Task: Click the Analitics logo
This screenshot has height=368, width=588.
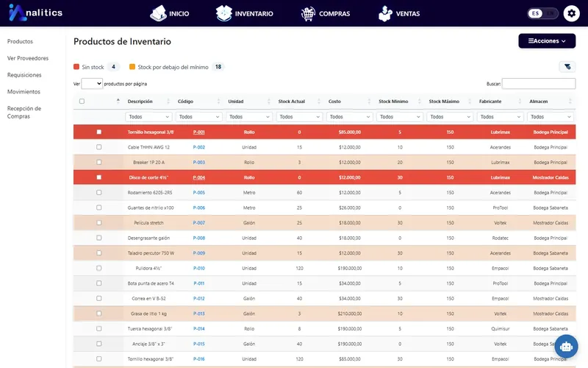Action: (35, 13)
